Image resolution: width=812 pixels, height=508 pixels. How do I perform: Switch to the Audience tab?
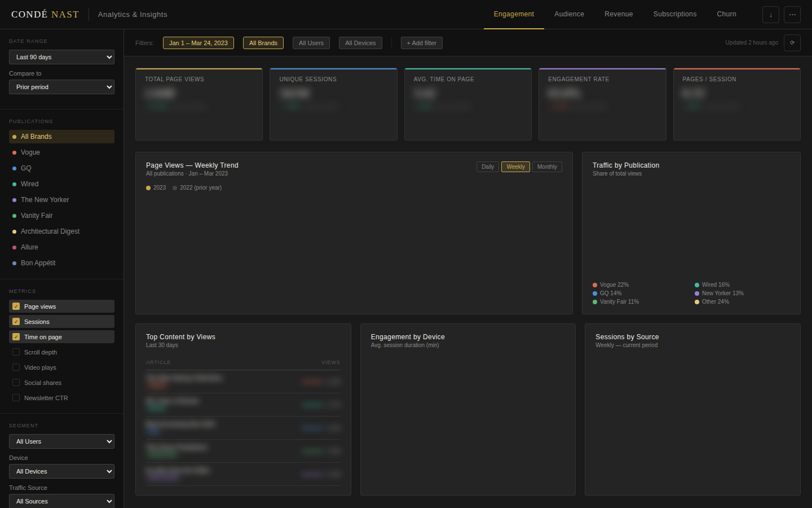569,15
